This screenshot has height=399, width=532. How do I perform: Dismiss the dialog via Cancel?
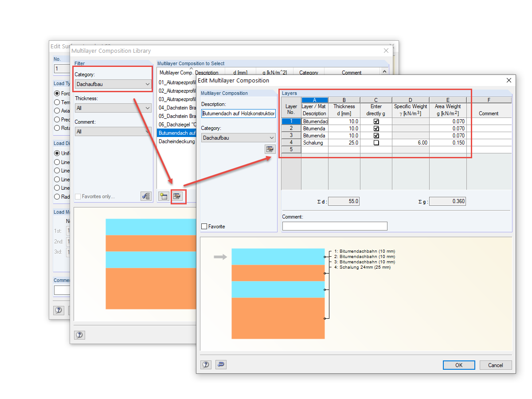(495, 365)
